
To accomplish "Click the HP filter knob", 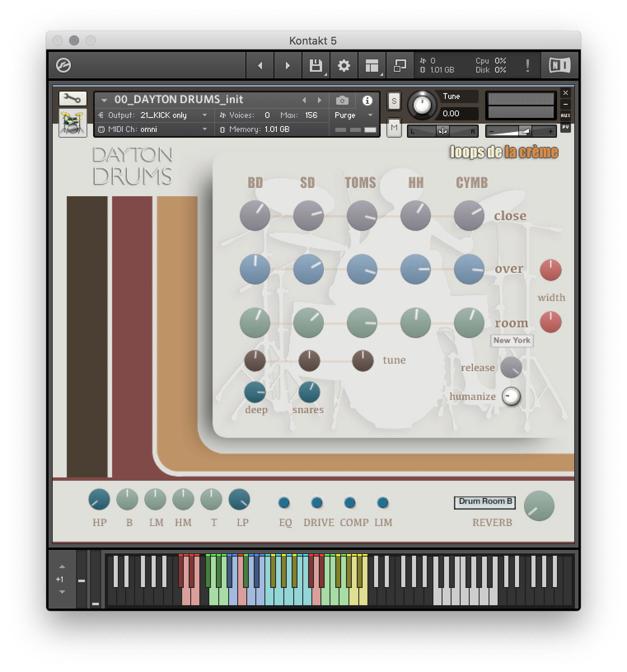I will [99, 499].
